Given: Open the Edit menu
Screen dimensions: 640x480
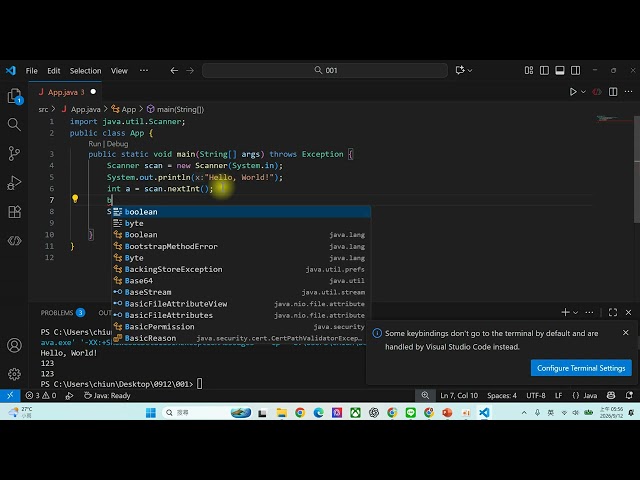Looking at the screenshot, I should coord(53,71).
